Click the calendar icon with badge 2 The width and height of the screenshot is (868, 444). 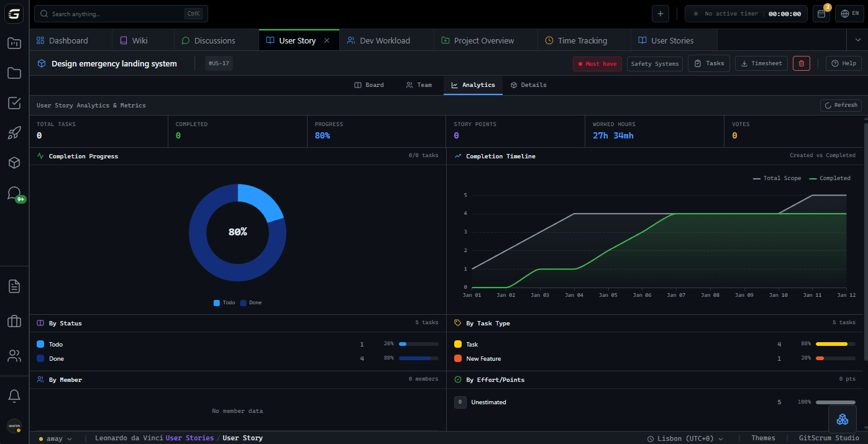click(x=821, y=13)
